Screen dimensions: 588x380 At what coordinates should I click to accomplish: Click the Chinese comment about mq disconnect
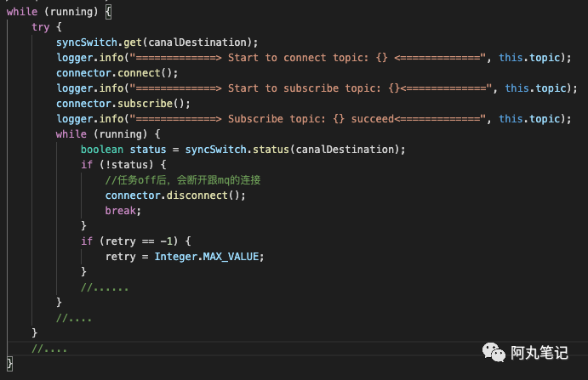click(183, 180)
